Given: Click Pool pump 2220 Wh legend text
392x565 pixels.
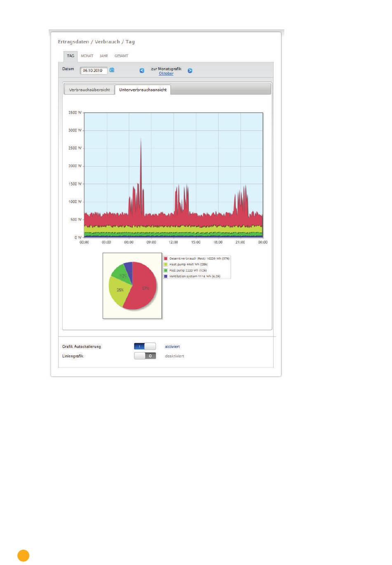Looking at the screenshot, I should (x=188, y=270).
